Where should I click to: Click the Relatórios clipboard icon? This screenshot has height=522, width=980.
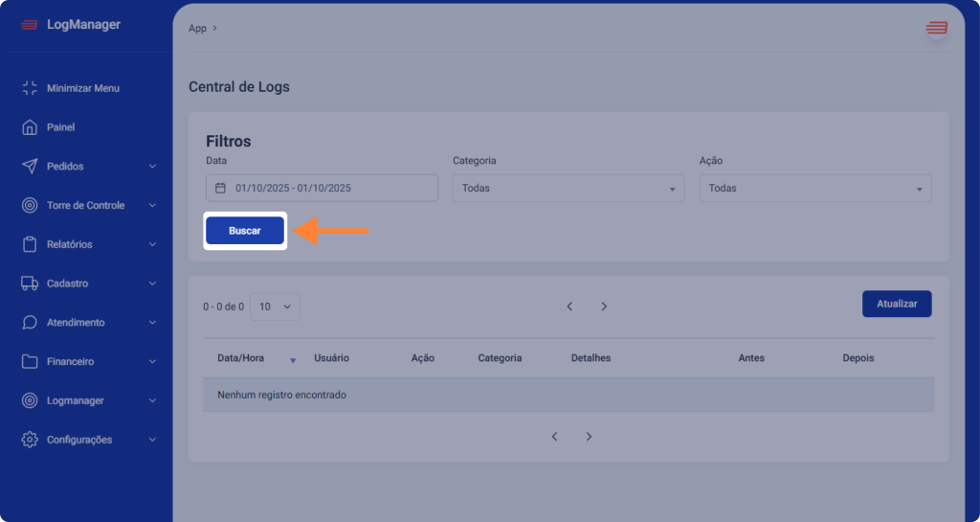pos(30,245)
